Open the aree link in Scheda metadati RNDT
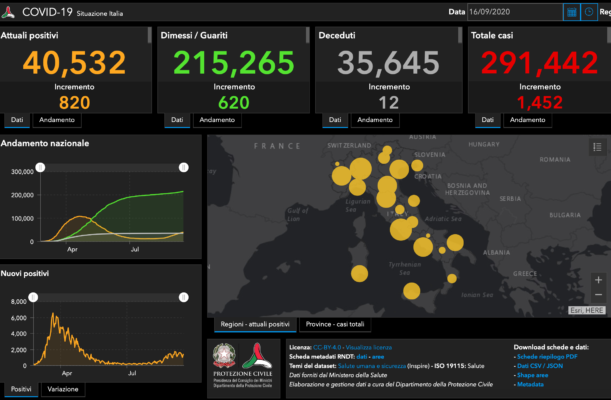This screenshot has height=400, width=611. point(378,357)
